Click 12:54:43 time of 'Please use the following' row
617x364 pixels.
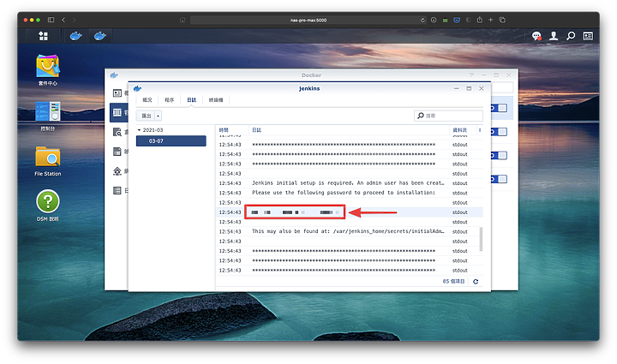tap(230, 193)
